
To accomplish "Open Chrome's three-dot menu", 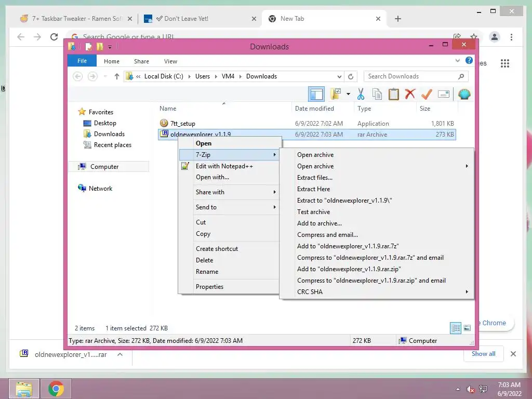I will point(511,37).
